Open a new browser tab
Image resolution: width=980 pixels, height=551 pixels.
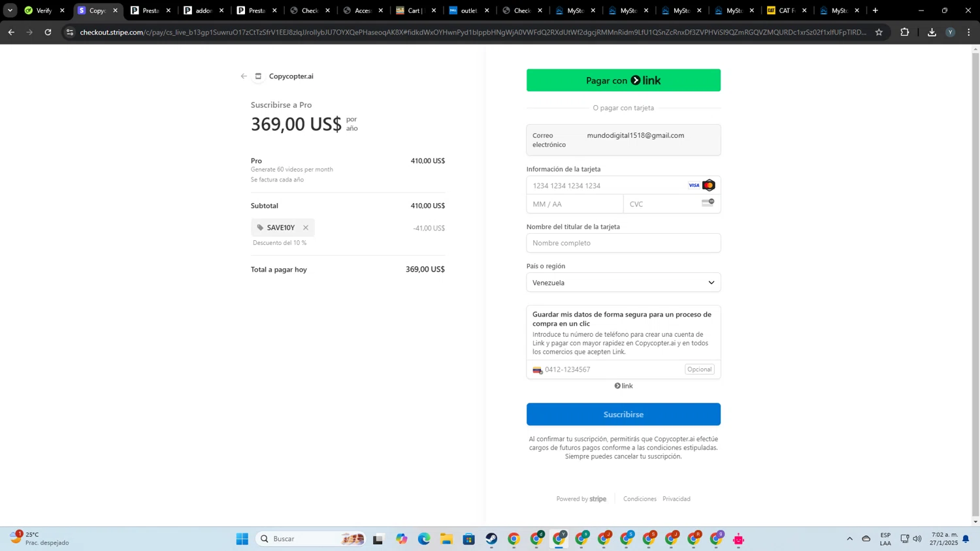click(x=875, y=10)
